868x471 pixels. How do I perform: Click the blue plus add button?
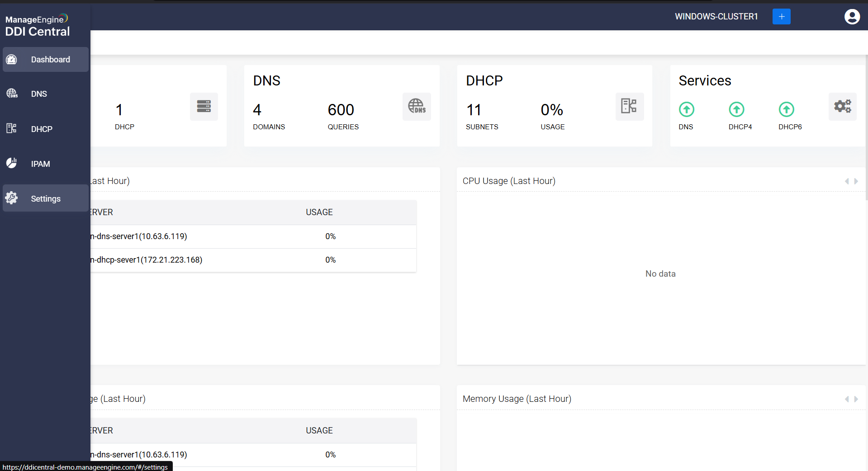coord(781,17)
